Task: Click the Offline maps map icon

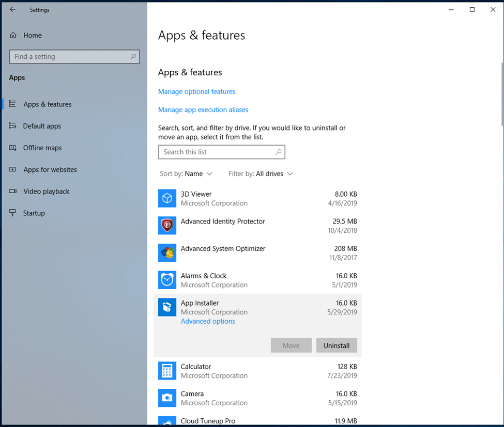Action: 12,148
